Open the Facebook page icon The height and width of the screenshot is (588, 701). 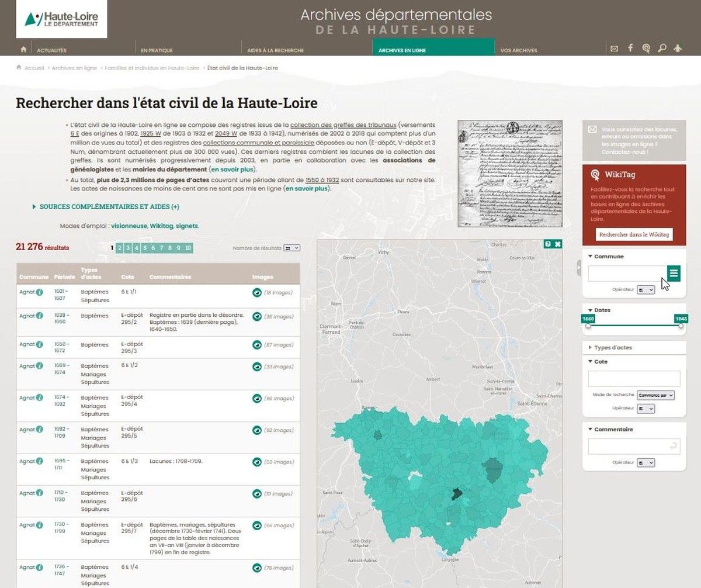[630, 48]
